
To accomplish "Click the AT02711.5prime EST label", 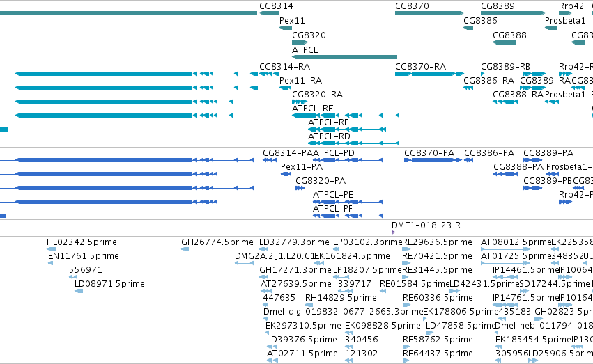I will tap(302, 354).
